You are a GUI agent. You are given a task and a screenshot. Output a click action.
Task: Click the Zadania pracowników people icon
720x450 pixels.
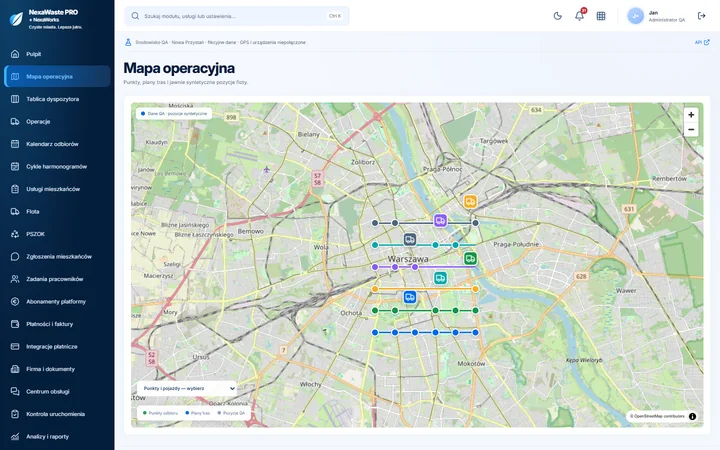pos(15,279)
